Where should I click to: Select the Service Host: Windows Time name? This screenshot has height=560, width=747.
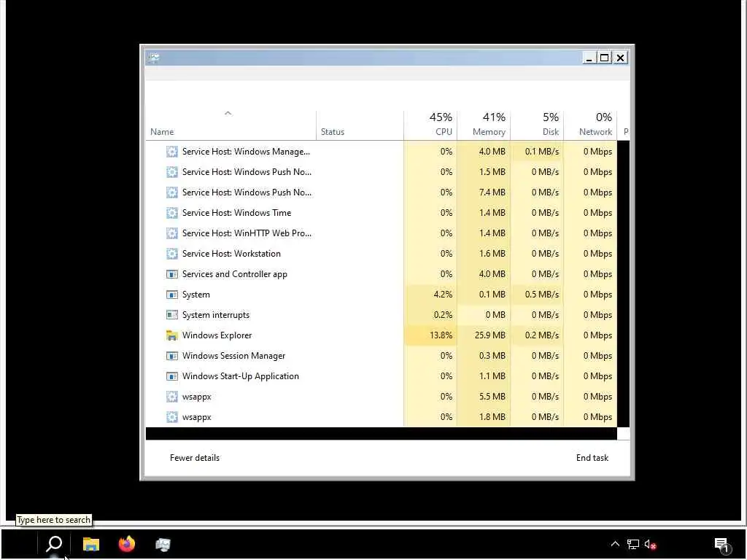click(237, 213)
